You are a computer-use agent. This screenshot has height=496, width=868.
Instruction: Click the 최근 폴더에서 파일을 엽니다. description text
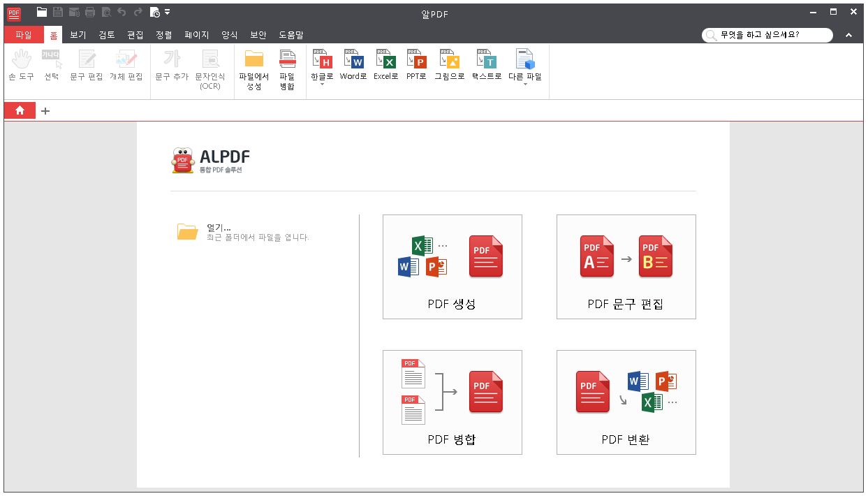[258, 238]
